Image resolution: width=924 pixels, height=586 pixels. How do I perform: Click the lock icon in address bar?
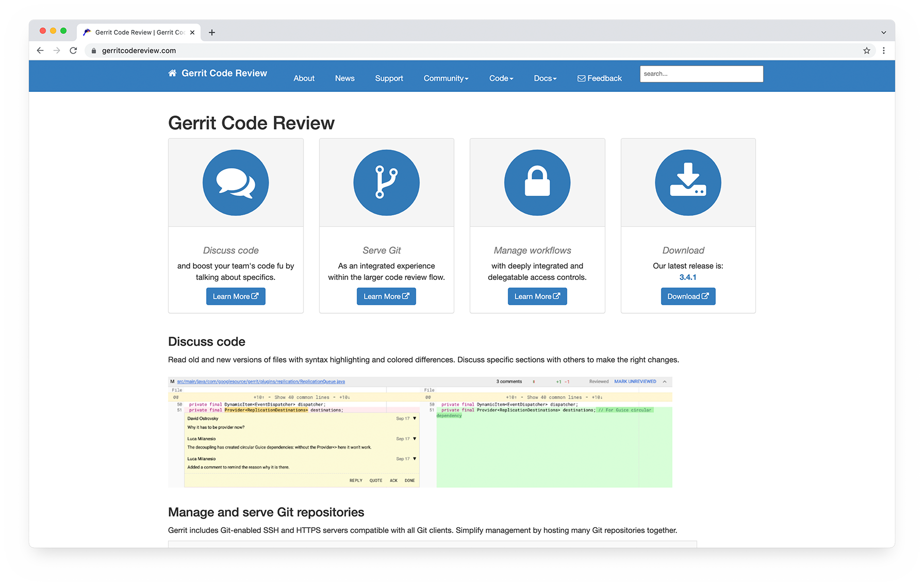coord(94,51)
